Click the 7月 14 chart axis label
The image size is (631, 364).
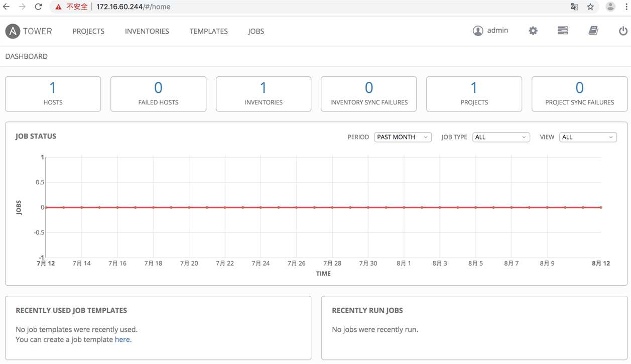click(81, 264)
